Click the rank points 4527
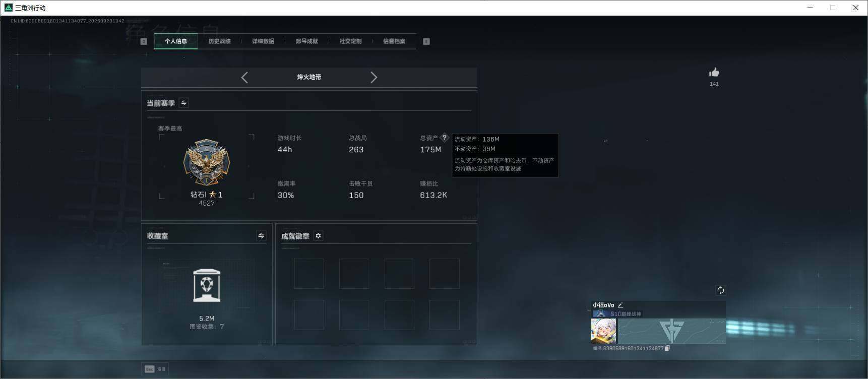This screenshot has width=868, height=379. click(207, 203)
